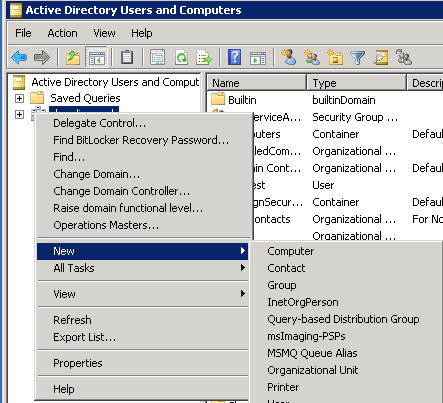The width and height of the screenshot is (443, 403).
Task: Toggle the Show/Hide Console Tree icon
Action: coord(96,57)
